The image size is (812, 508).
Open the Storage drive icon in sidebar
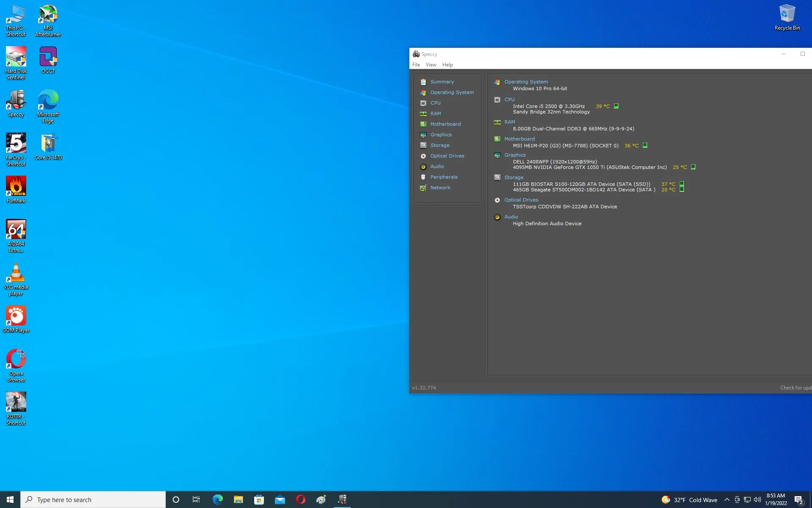423,145
